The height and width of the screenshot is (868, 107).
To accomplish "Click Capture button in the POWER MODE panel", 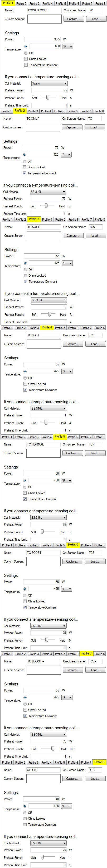I will pos(73,19).
